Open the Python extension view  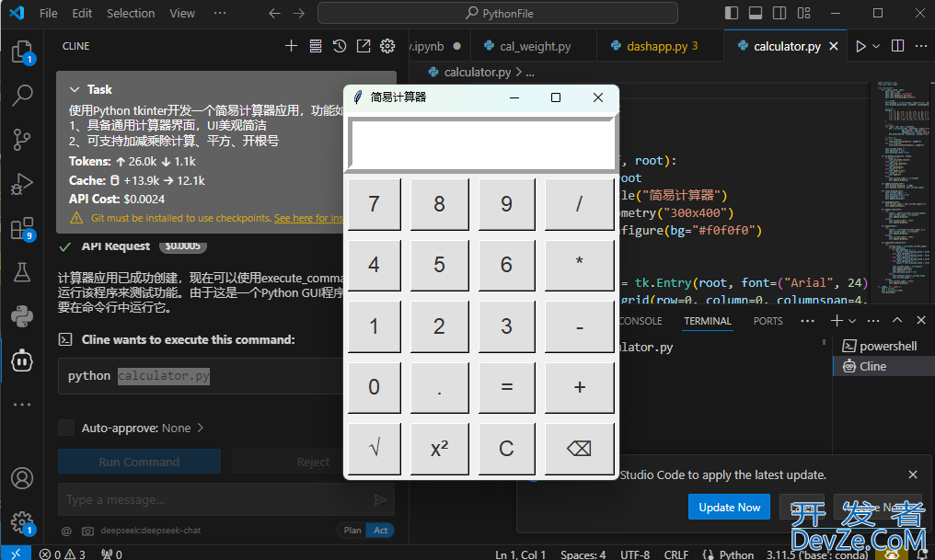click(x=22, y=316)
